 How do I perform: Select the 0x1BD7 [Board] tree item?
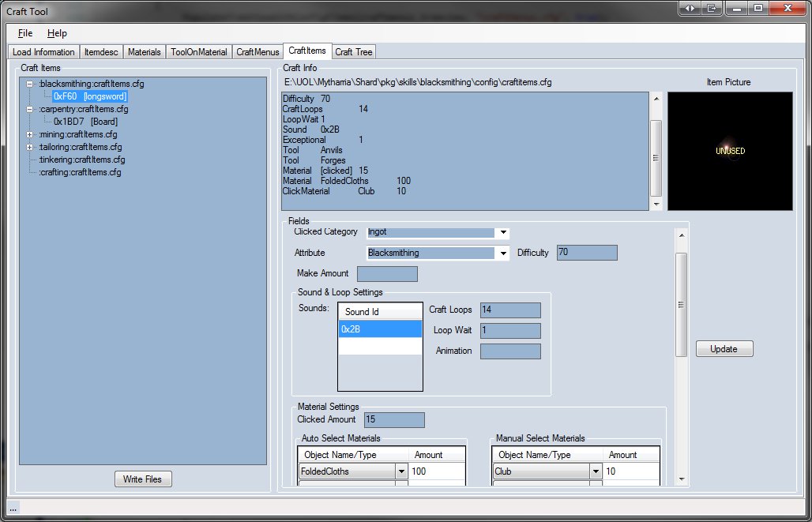[85, 122]
